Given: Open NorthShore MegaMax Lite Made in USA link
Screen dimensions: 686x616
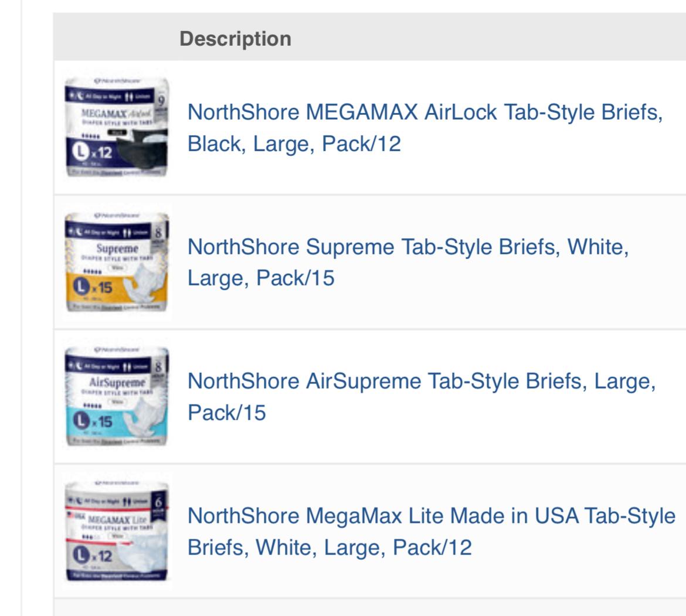Looking at the screenshot, I should click(x=432, y=531).
